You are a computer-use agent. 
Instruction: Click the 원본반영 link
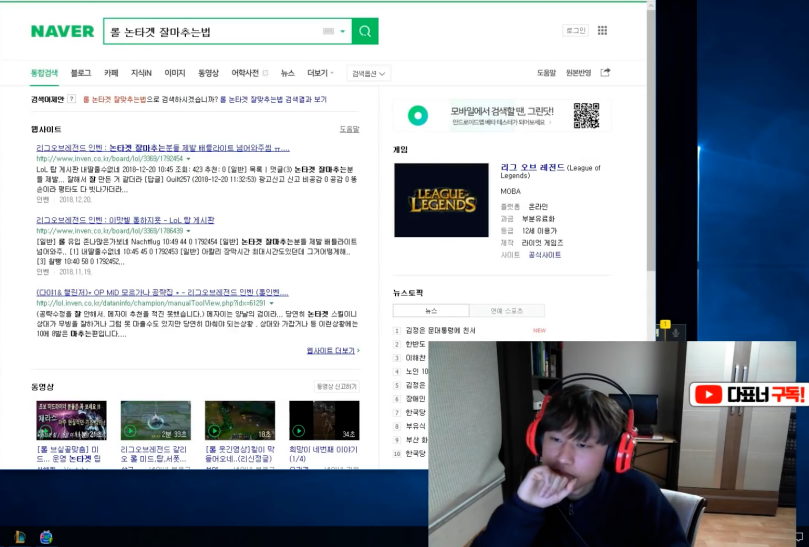tap(578, 73)
